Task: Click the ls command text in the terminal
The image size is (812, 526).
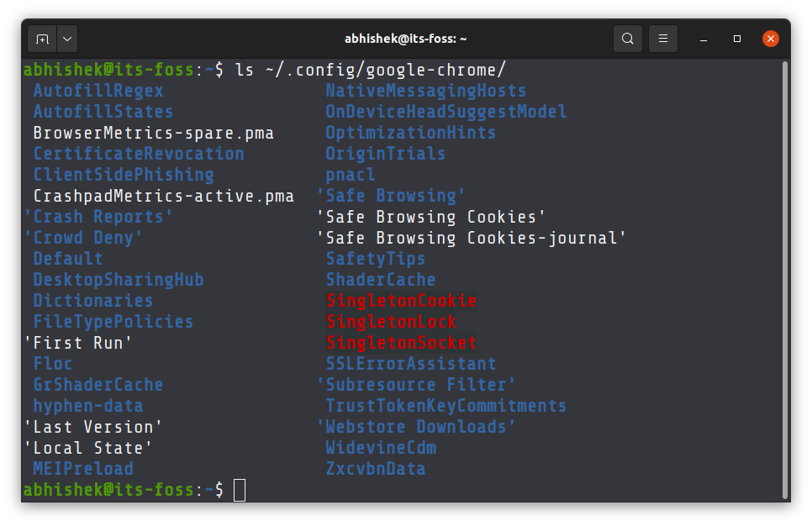Action: (247, 69)
